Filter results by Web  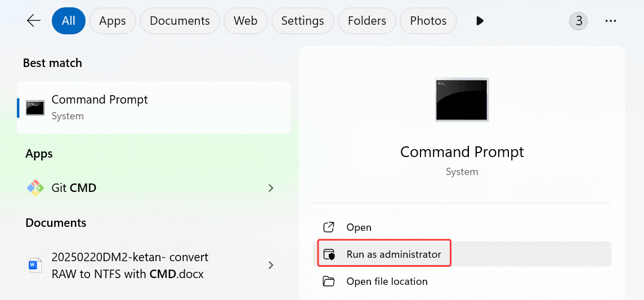[x=245, y=21]
